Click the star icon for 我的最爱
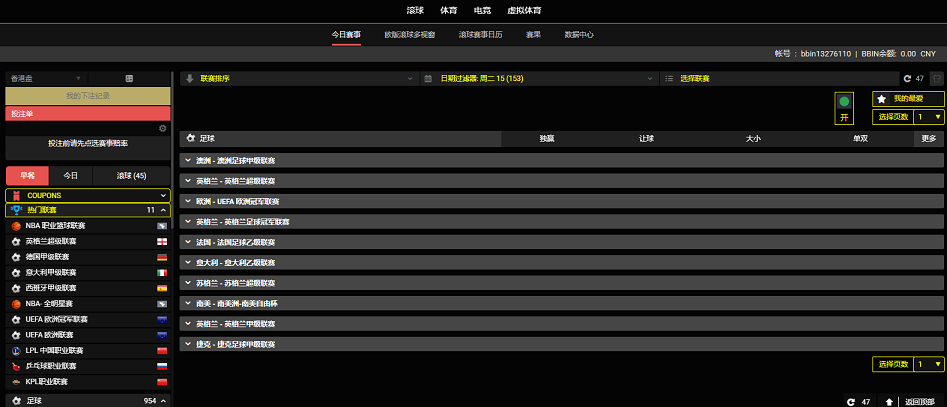Screen dimensions: 947x407 coord(881,99)
